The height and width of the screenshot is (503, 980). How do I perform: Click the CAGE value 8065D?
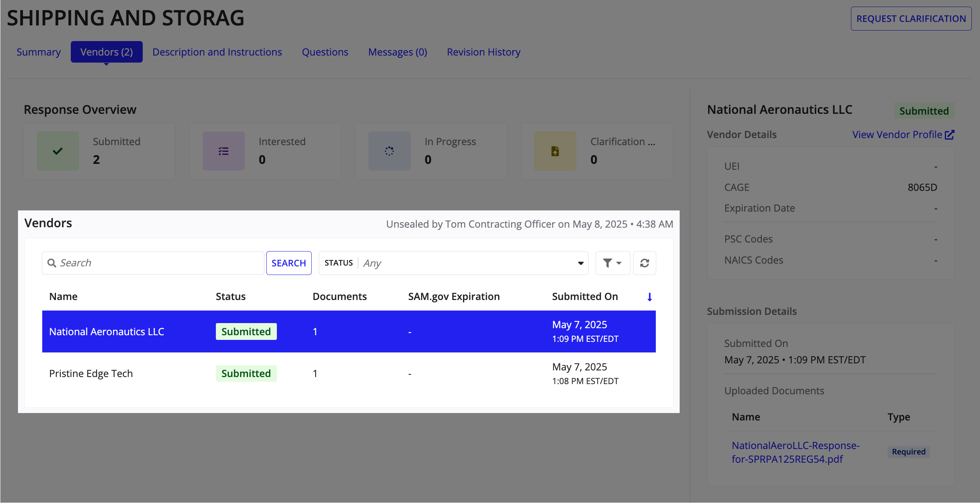tap(923, 187)
